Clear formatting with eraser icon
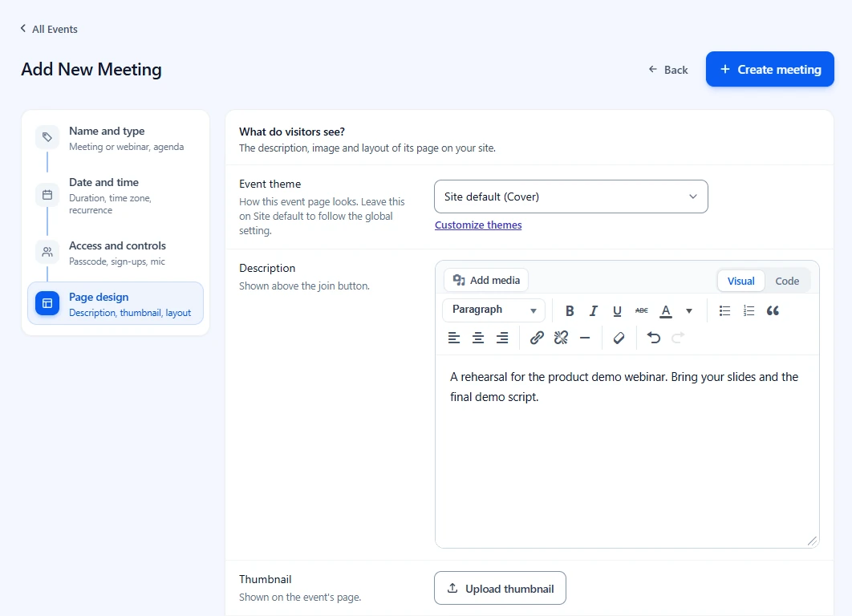Screen dimensions: 852x616 [x=619, y=338]
